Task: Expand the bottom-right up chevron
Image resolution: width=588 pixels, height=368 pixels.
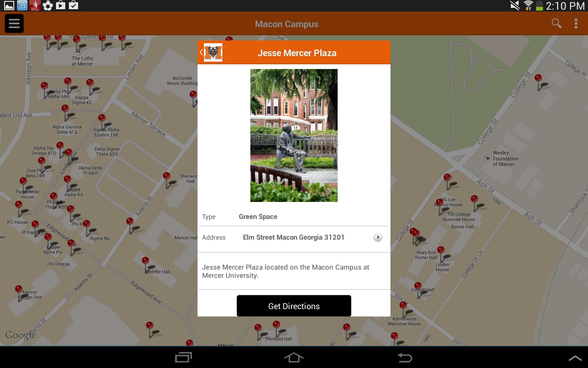Action: pos(575,358)
